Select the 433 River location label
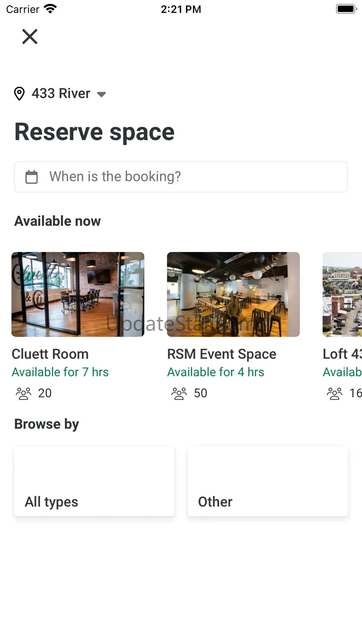 click(x=61, y=93)
